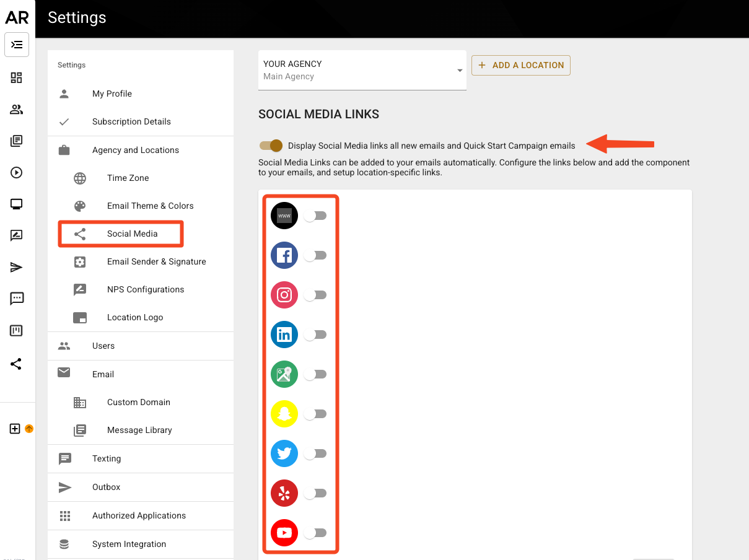Click the globe icon beside Time Zone
The image size is (749, 560).
(80, 178)
